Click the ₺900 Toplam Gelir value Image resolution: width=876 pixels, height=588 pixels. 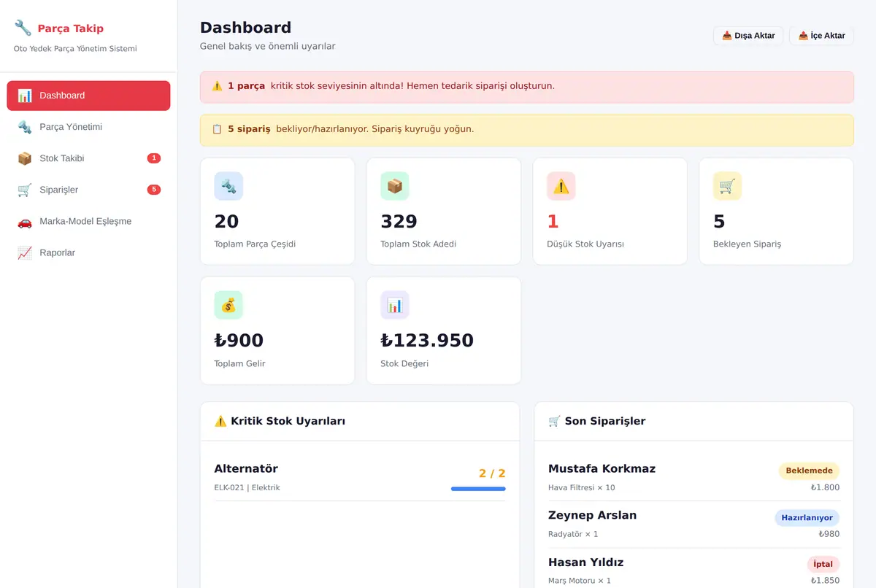239,341
